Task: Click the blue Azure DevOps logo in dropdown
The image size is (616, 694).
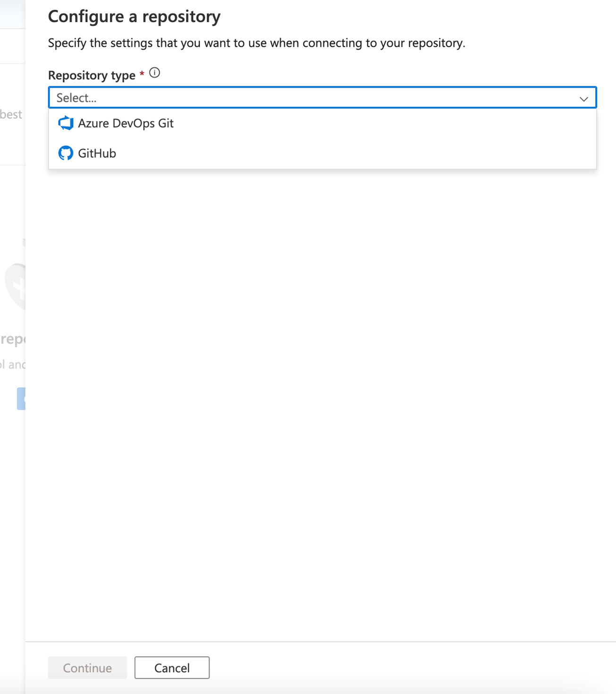Action: [66, 123]
